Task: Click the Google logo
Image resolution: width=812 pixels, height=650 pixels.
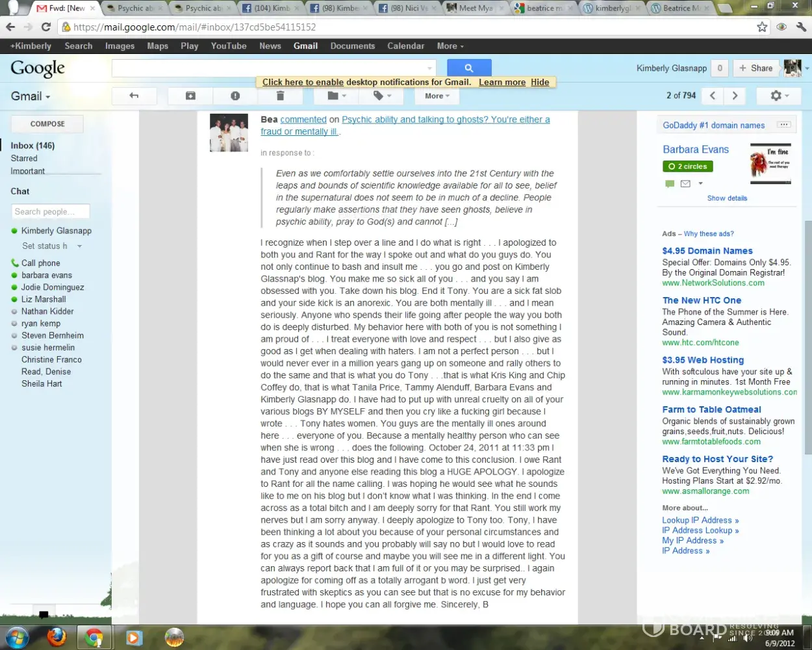Action: click(38, 68)
